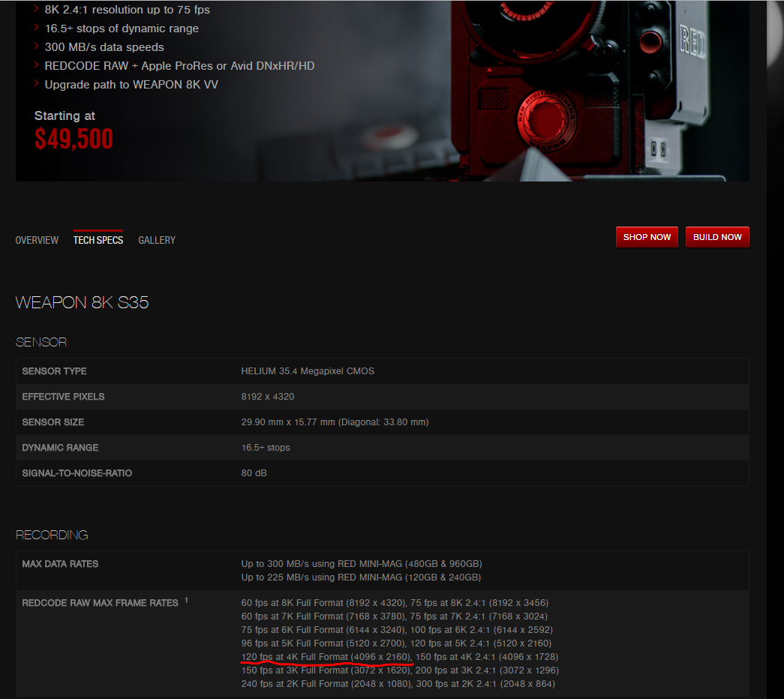Image resolution: width=784 pixels, height=699 pixels.
Task: Click the EFFECTIVE PIXELS row label
Action: 63,397
